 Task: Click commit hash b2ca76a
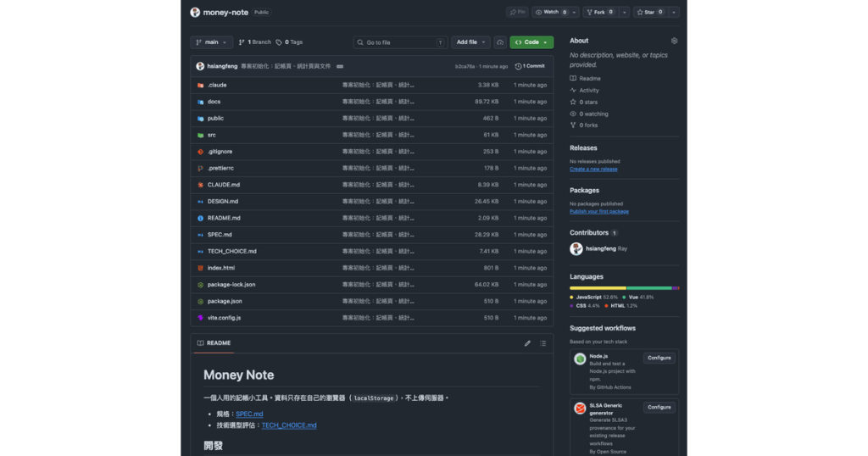(465, 66)
